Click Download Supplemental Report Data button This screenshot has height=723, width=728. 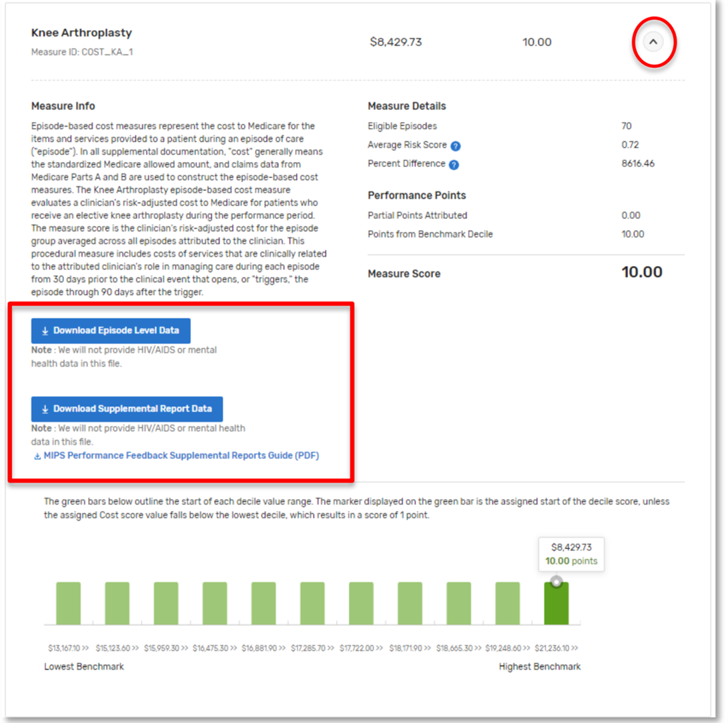tap(127, 409)
